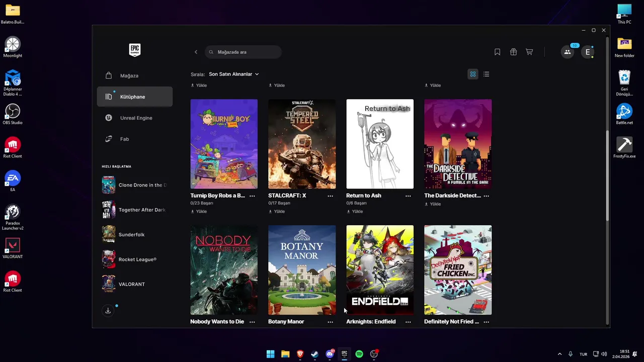
Task: Open the downloads icon in sidebar
Action: pyautogui.click(x=108, y=311)
